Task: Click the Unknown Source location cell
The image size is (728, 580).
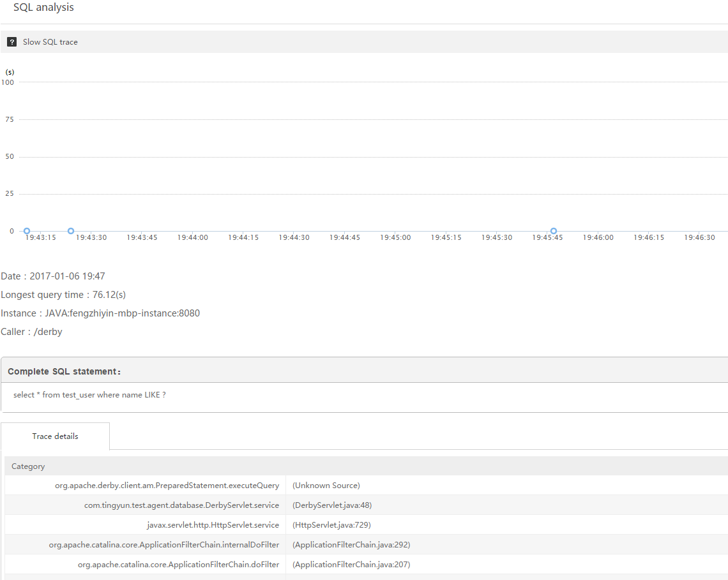Action: [326, 486]
